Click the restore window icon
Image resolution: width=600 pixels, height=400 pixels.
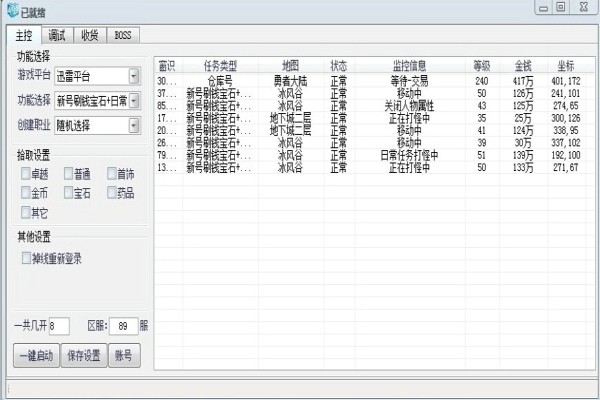coord(561,7)
